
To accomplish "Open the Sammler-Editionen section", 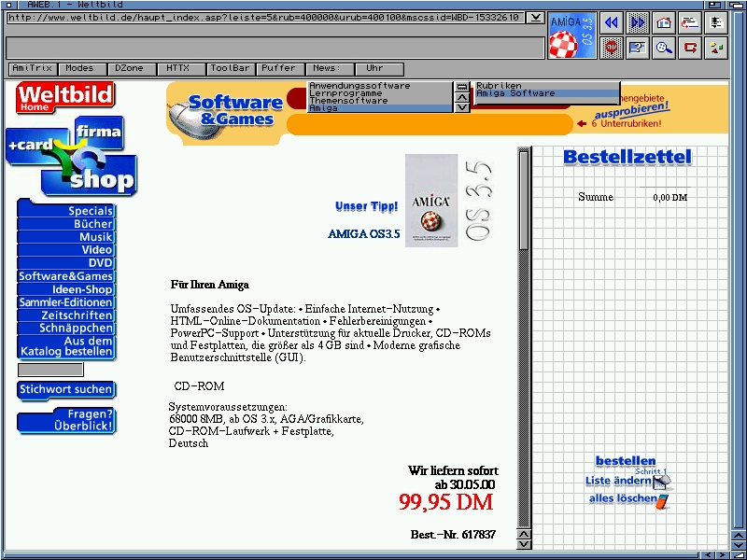I will tap(66, 301).
